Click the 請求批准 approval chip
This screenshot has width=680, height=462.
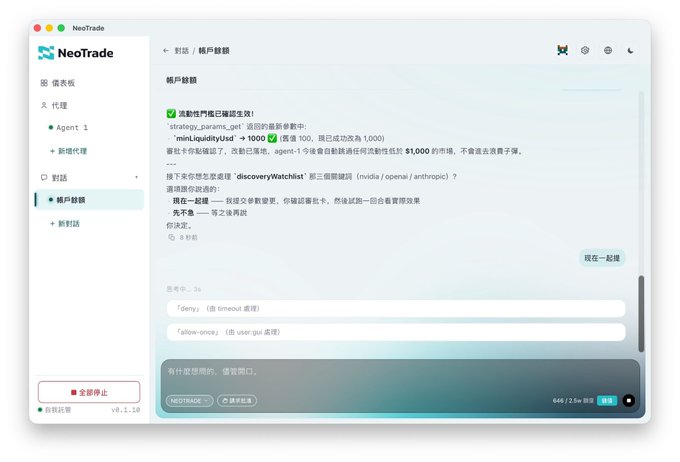click(x=237, y=401)
